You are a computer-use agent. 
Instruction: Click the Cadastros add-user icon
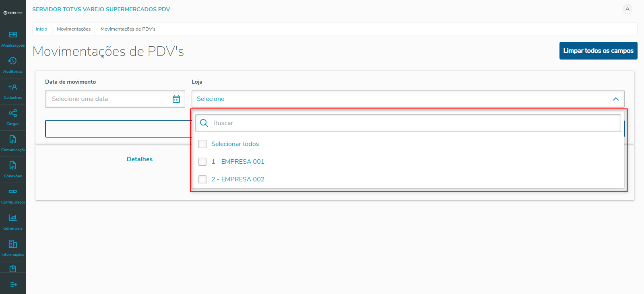pos(13,87)
